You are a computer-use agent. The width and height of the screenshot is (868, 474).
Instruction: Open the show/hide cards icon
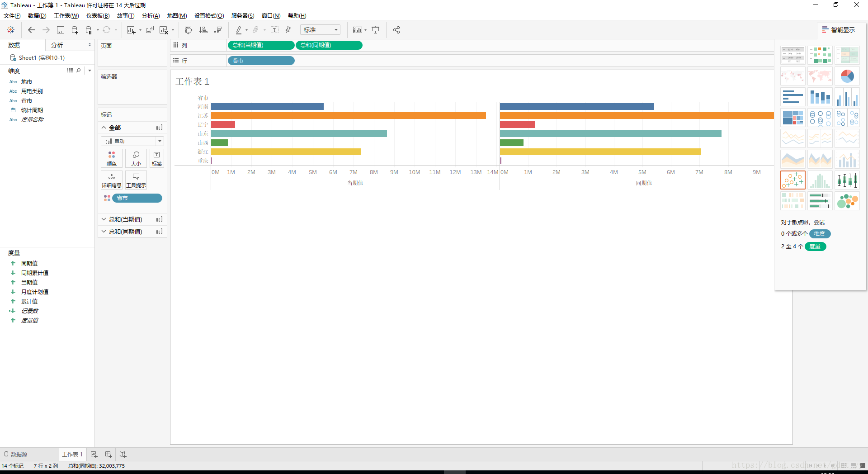358,30
